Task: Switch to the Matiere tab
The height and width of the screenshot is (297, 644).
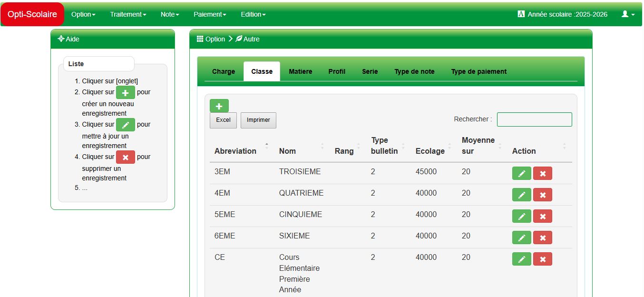Action: [301, 71]
